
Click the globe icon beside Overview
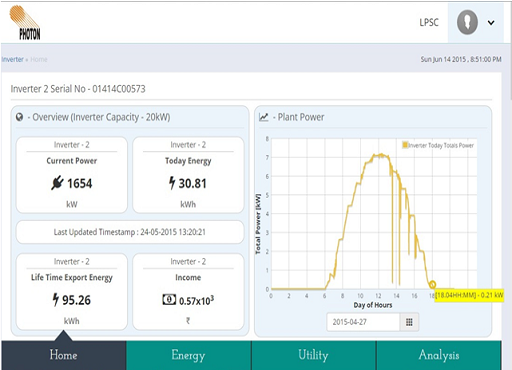19,117
